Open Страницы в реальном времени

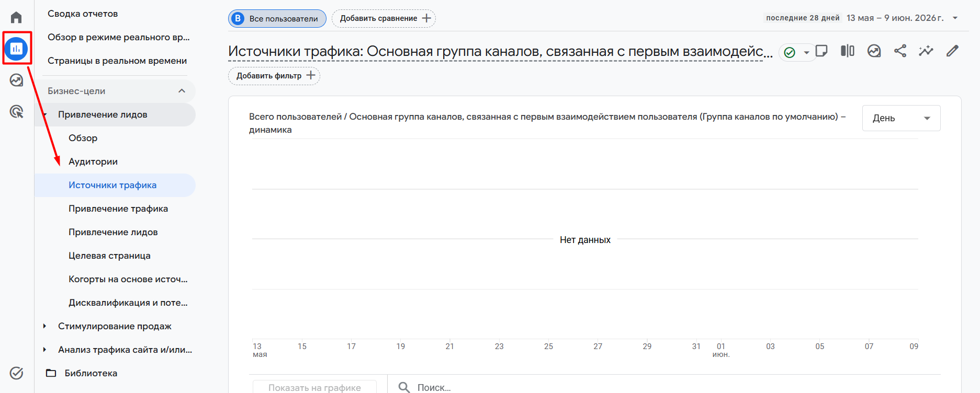[x=117, y=61]
